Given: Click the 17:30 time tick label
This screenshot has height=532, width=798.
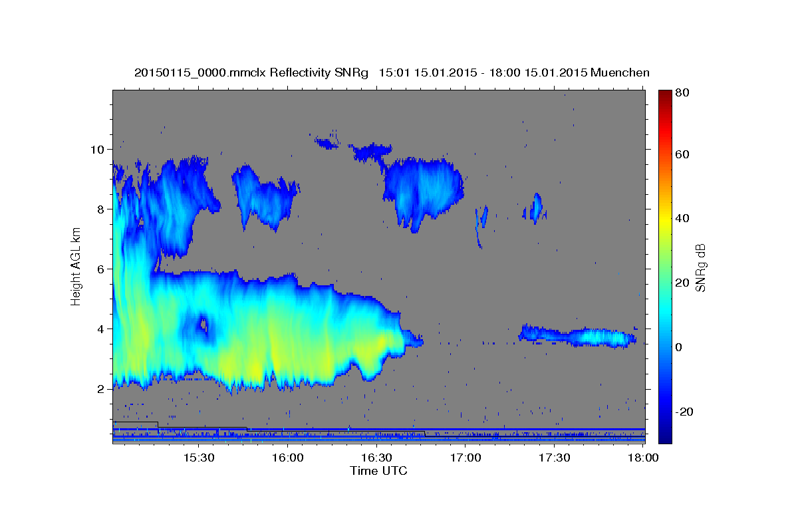Looking at the screenshot, I should [x=555, y=458].
